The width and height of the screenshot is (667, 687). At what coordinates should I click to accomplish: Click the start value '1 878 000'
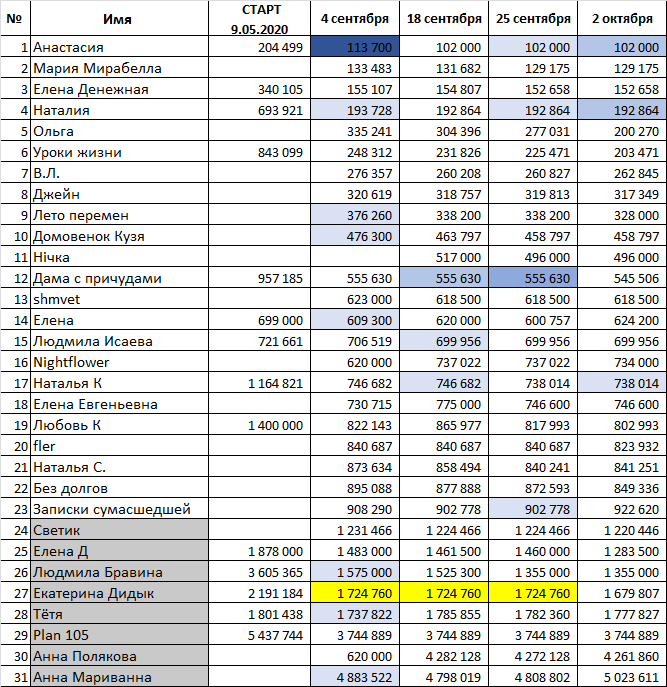(x=259, y=551)
